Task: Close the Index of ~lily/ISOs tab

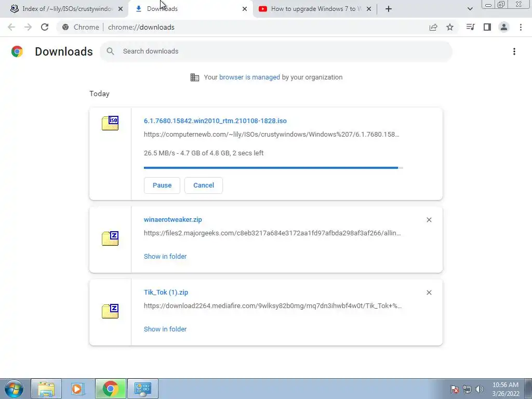Action: 121,9
